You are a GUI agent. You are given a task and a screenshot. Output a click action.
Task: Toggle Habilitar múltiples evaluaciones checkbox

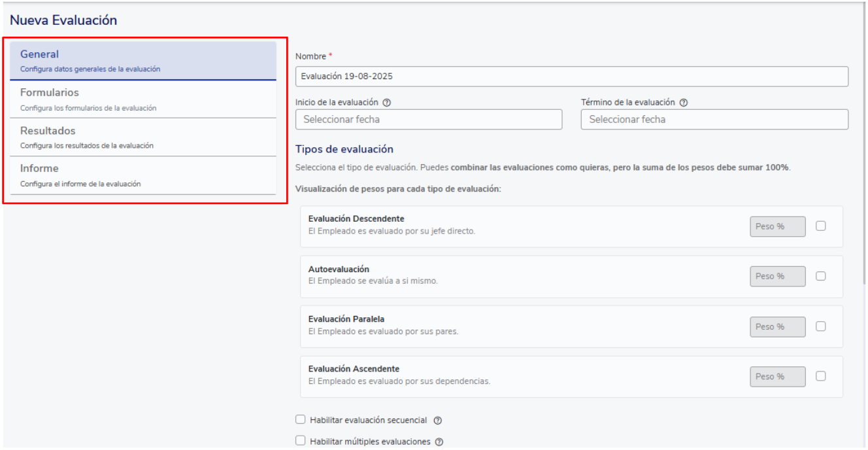click(301, 441)
